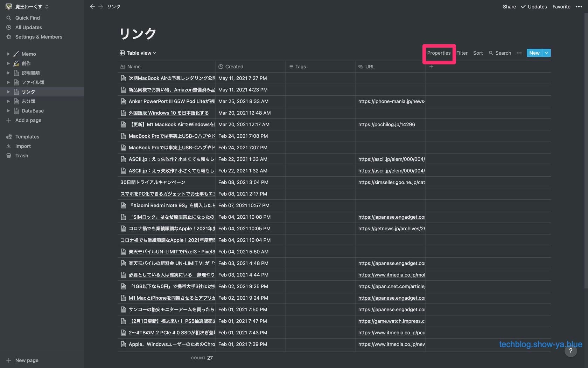Open the pochilog.jp/14296 URL link

coord(386,124)
